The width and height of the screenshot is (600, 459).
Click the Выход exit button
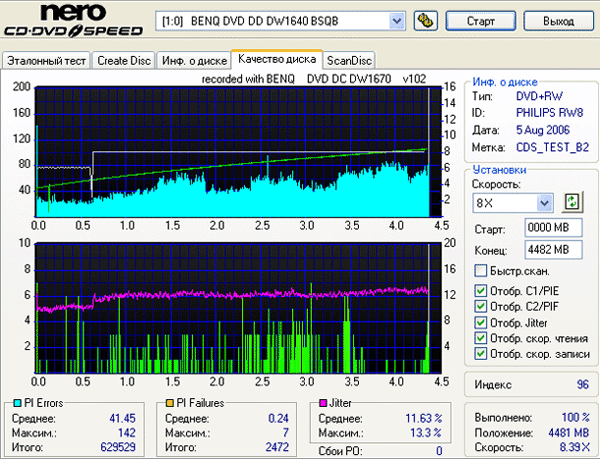tap(558, 20)
